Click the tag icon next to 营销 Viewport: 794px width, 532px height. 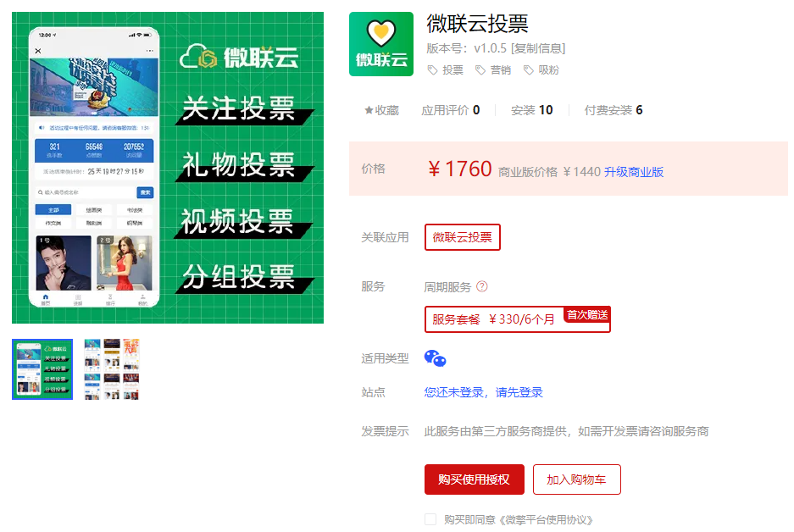point(480,69)
